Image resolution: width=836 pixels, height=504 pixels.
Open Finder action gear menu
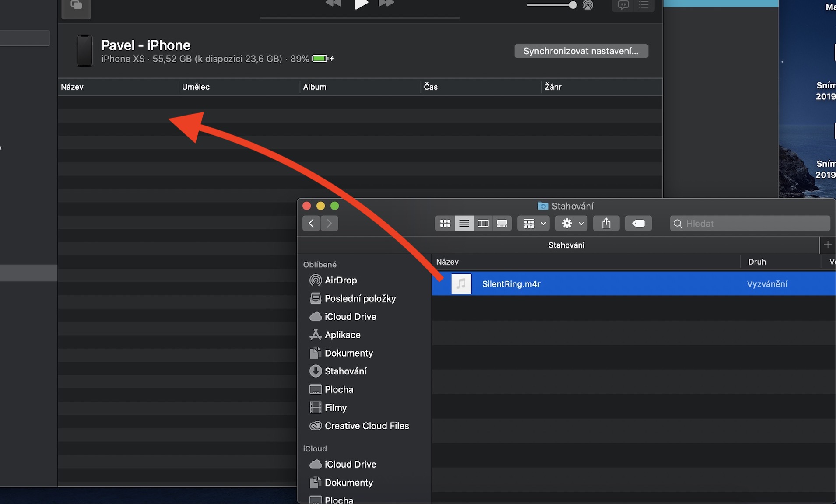point(571,224)
